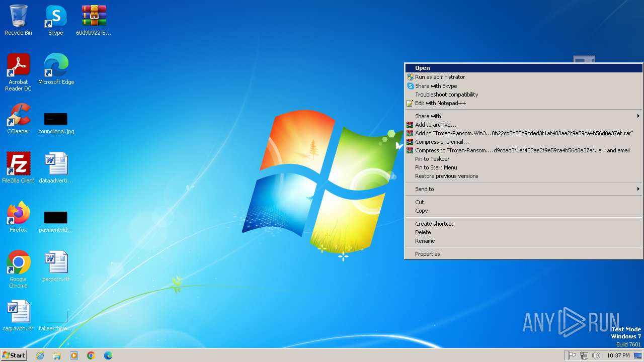This screenshot has height=362, width=644.
Task: Choose Open in the context menu
Action: 524,68
